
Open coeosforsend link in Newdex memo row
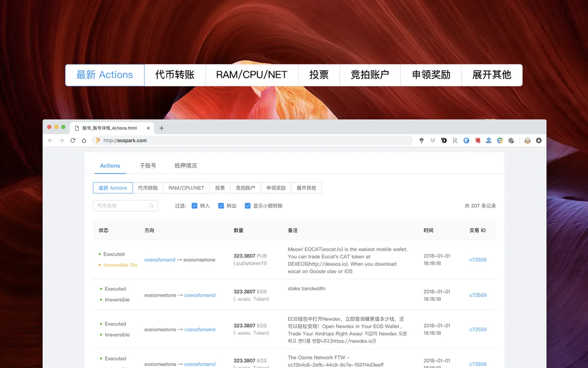[200, 329]
